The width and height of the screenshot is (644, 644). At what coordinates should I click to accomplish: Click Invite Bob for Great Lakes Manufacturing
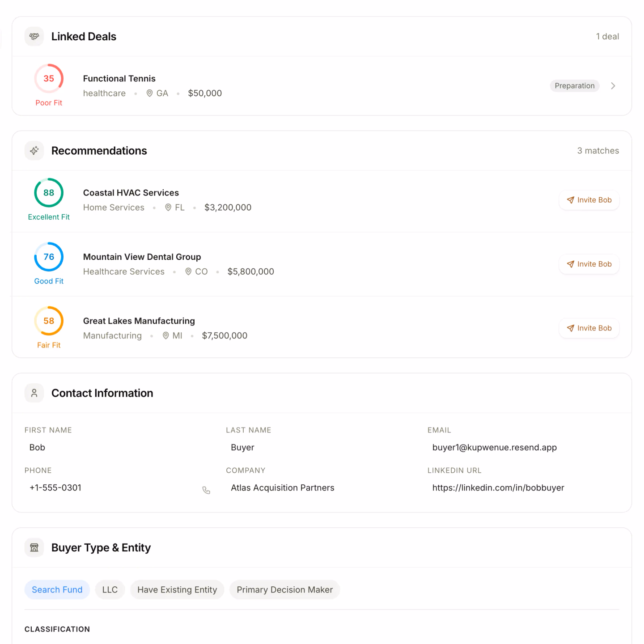[x=589, y=328]
